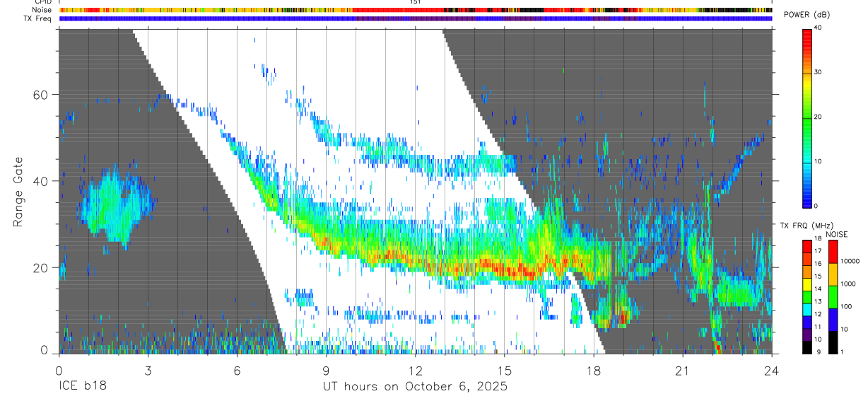
Task: Click the 100 tick on NOISE legend
Action: 847,307
